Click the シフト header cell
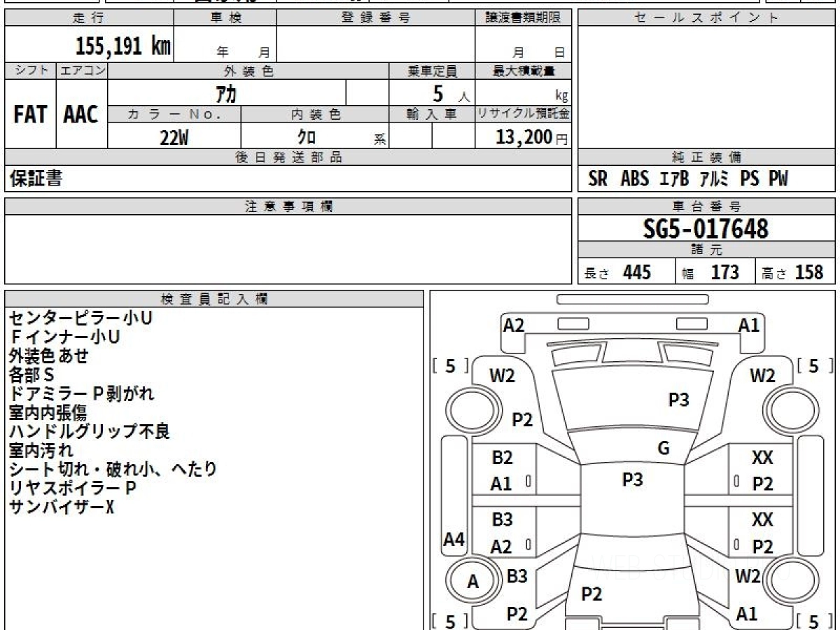 point(30,71)
